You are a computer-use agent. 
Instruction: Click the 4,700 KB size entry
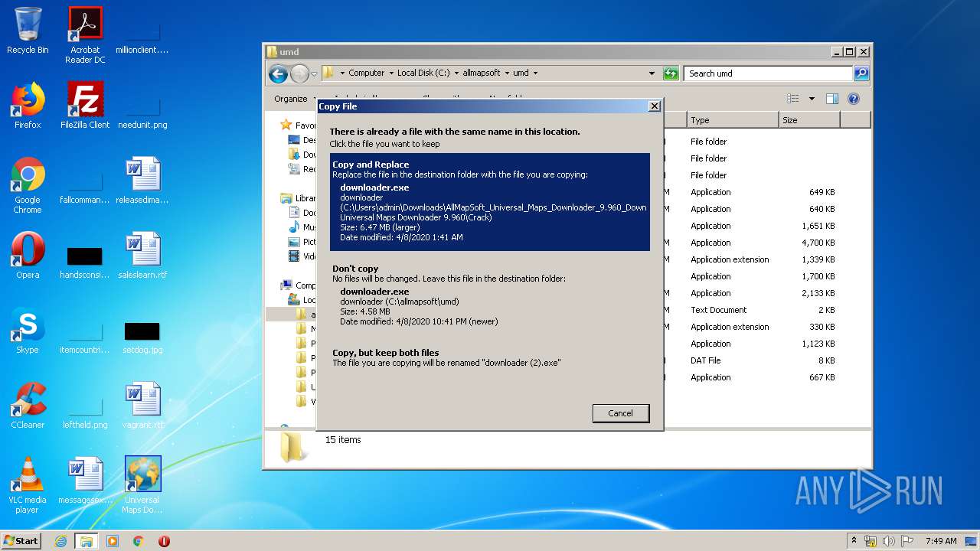(818, 243)
